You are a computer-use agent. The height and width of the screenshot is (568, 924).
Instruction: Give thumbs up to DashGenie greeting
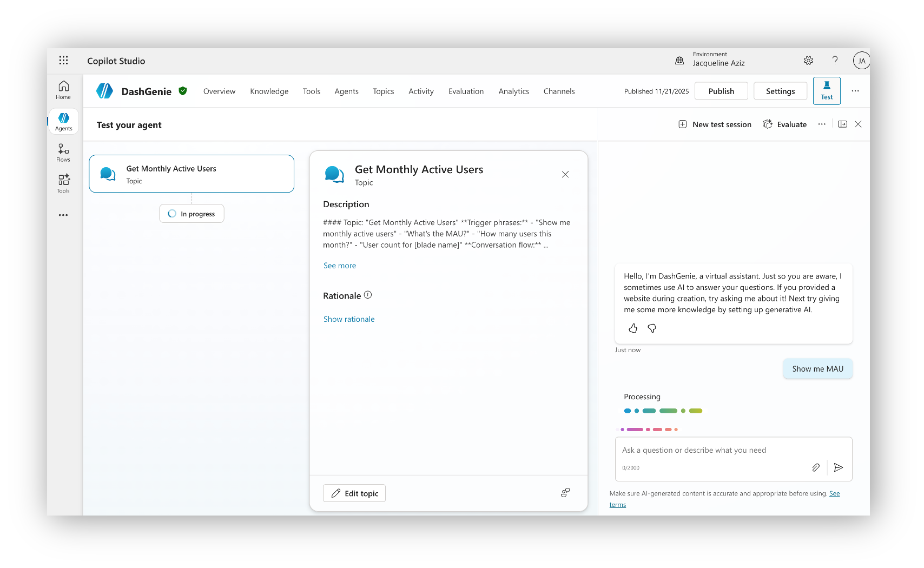pyautogui.click(x=633, y=328)
